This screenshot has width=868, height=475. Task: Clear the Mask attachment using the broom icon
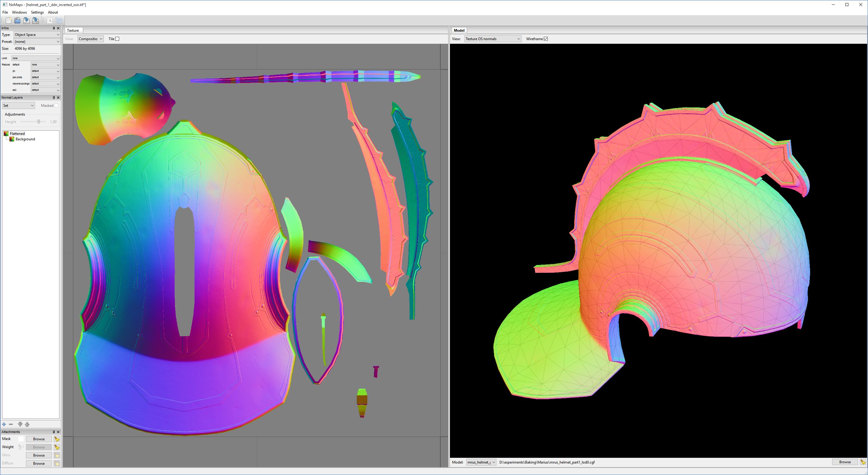click(57, 439)
